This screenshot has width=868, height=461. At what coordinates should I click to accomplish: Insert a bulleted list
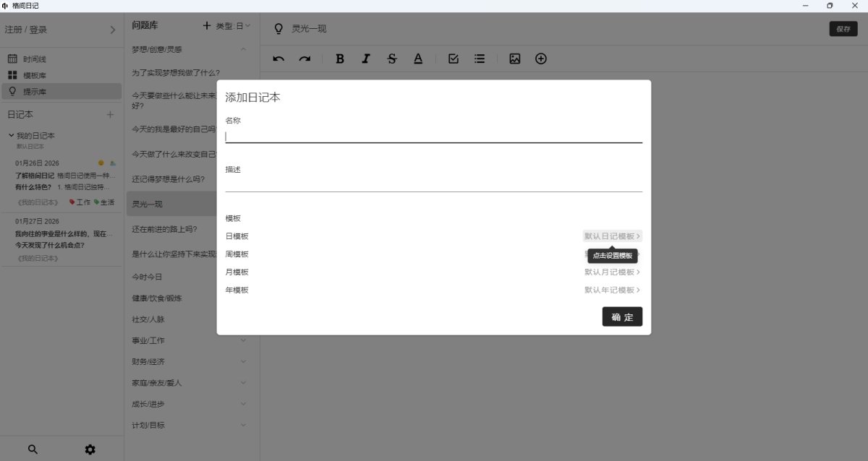point(480,59)
